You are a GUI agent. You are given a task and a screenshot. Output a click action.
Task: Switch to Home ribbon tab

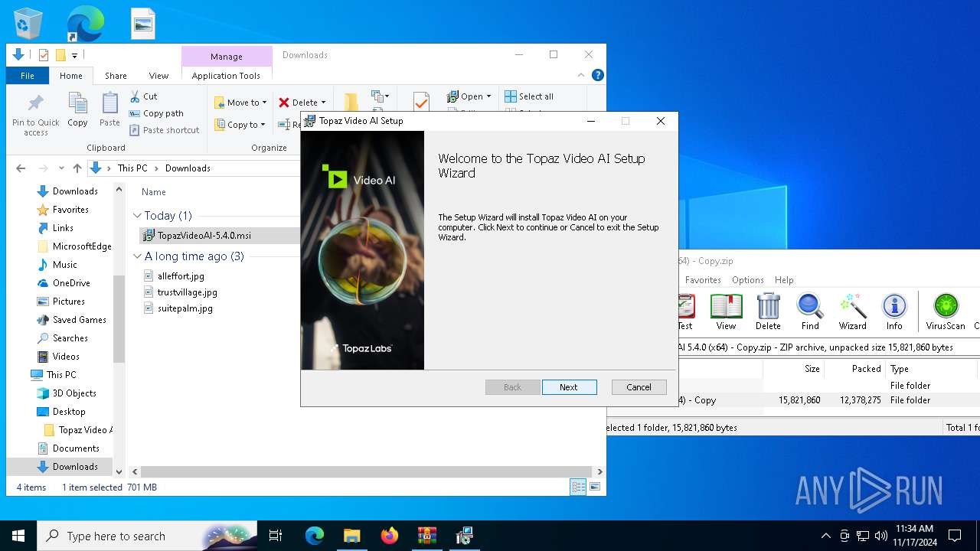click(70, 76)
